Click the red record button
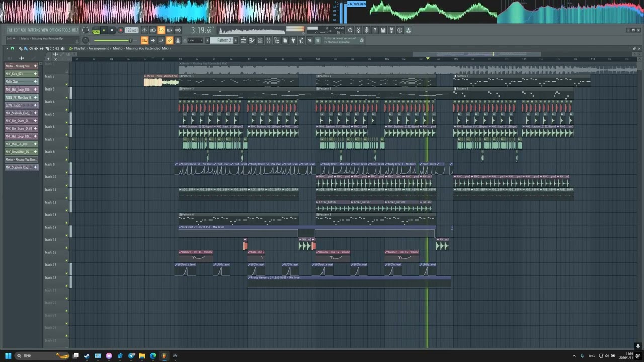This screenshot has width=644, height=362. click(x=120, y=30)
